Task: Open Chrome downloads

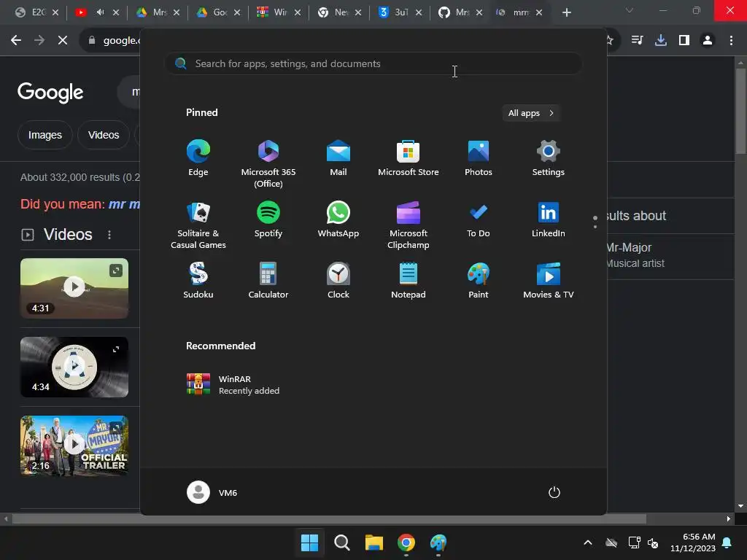Action: click(661, 41)
